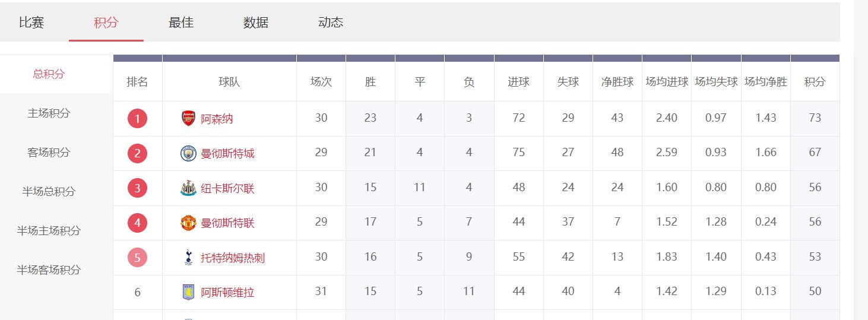Click the Aston Villa crest icon
868x320 pixels.
click(x=188, y=292)
